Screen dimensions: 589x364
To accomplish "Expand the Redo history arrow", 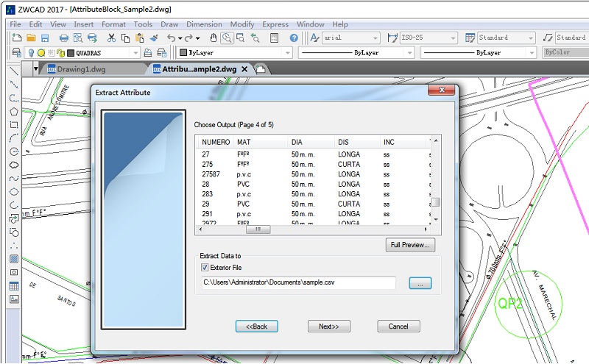I will (x=197, y=38).
